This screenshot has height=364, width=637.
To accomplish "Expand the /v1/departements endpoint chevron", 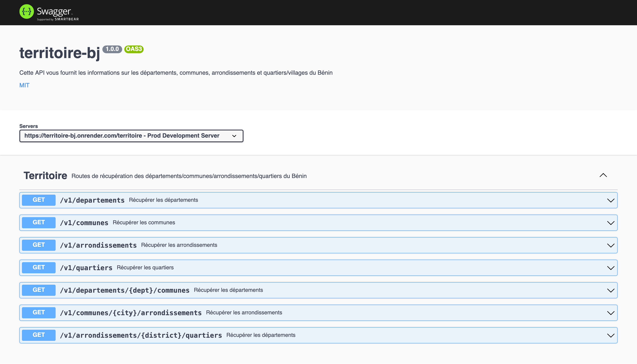I will pyautogui.click(x=610, y=200).
